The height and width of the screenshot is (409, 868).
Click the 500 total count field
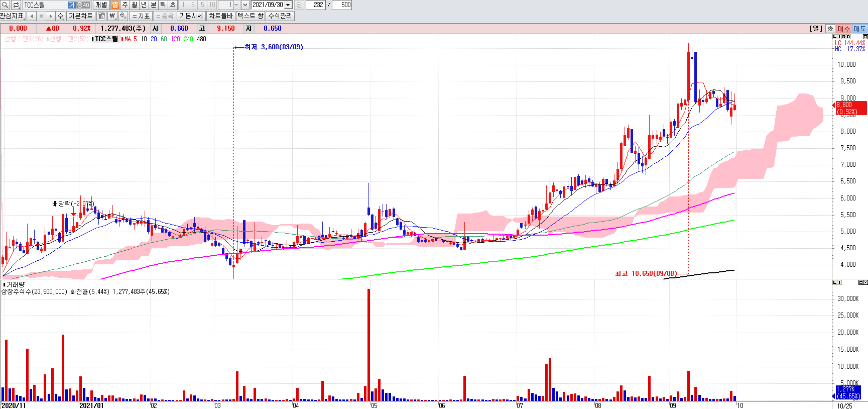(342, 5)
